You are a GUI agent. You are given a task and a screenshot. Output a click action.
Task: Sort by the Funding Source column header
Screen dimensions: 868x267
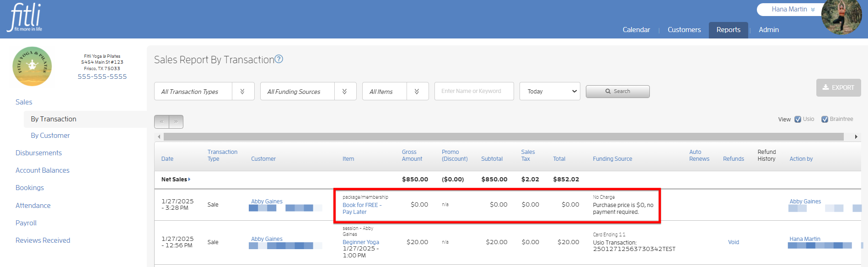pos(612,159)
